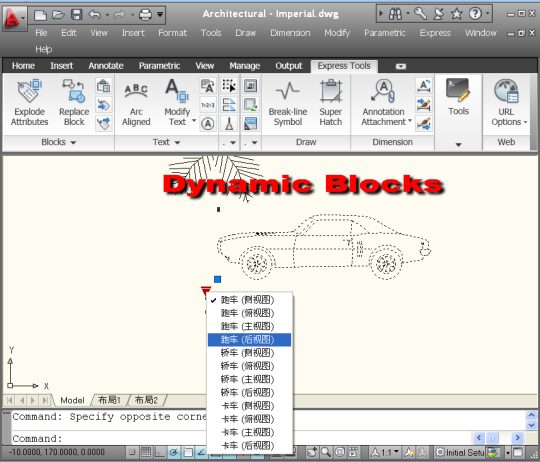
Task: Open Help question mark icon
Action: click(x=475, y=14)
